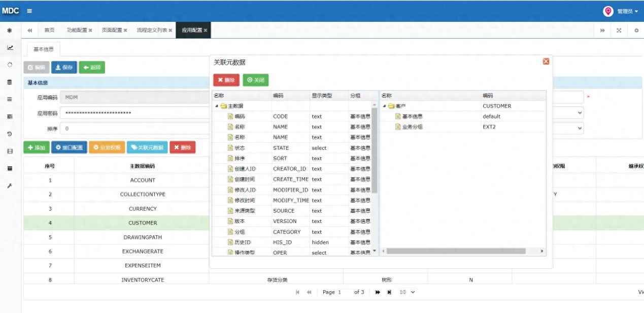Jump to the last page of the table
The width and height of the screenshot is (644, 313).
point(389,292)
